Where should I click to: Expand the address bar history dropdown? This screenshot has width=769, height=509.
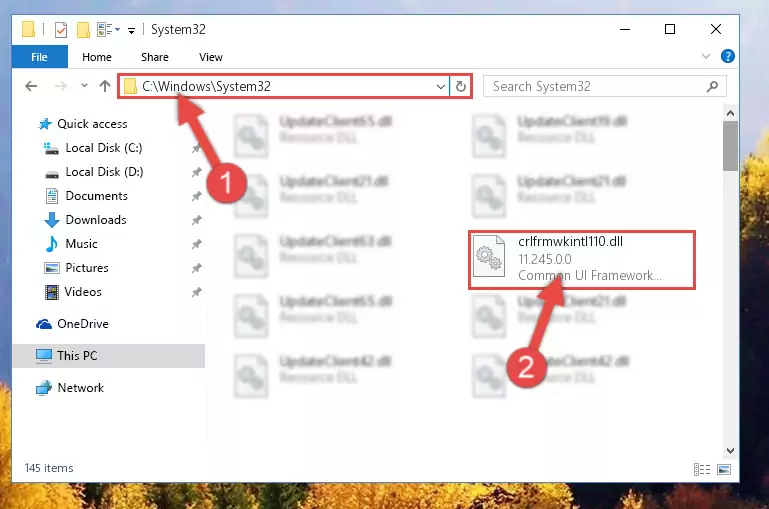point(440,87)
